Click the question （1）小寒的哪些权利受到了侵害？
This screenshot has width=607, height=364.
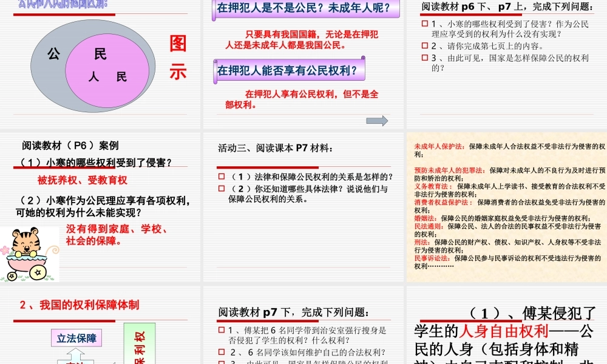point(95,163)
